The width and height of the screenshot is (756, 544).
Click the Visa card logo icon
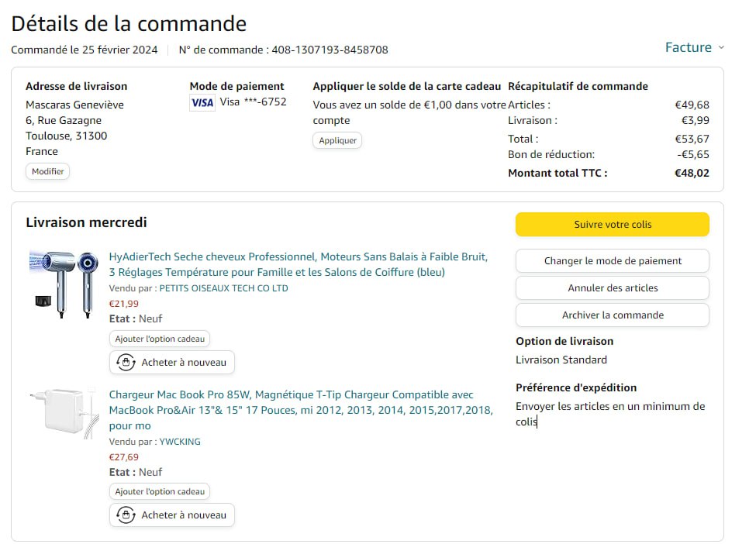pyautogui.click(x=202, y=102)
